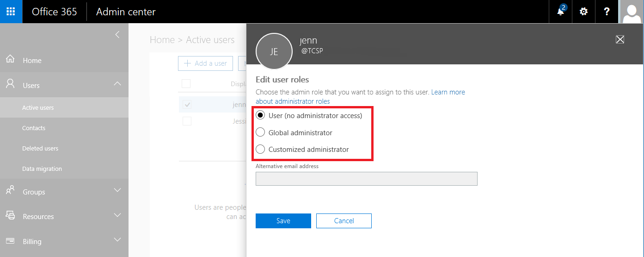Collapse the Users section chevron

pyautogui.click(x=117, y=84)
